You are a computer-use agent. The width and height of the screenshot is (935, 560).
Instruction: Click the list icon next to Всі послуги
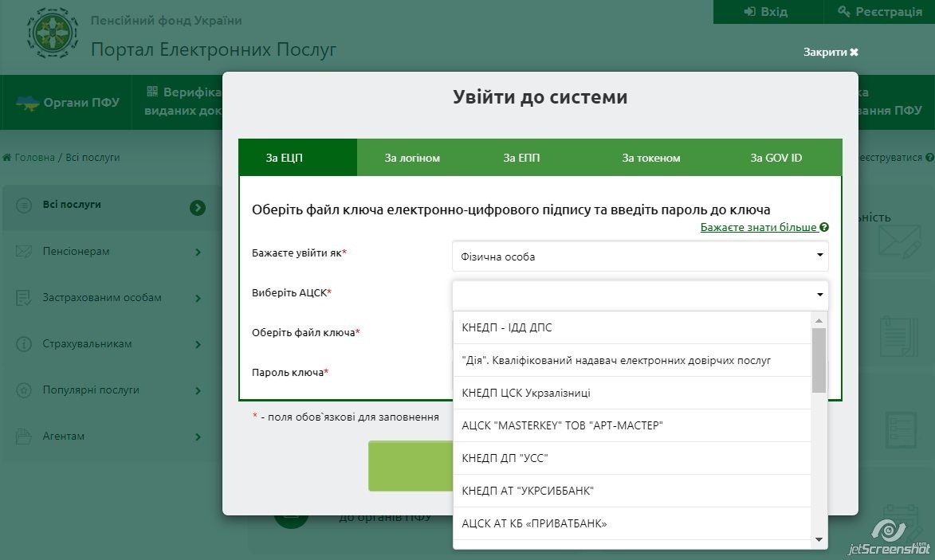tap(24, 206)
